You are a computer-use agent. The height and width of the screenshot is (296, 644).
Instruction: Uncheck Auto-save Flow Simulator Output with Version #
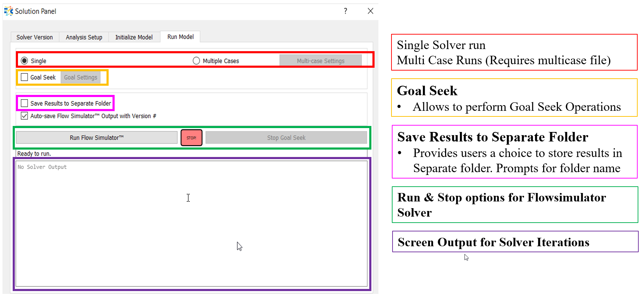tap(24, 116)
